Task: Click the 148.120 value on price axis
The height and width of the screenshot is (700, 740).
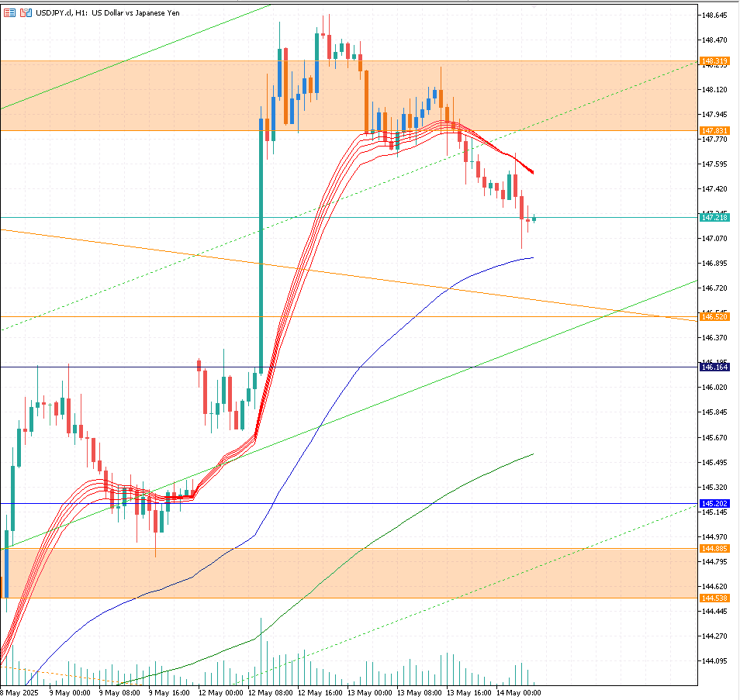Action: point(714,90)
